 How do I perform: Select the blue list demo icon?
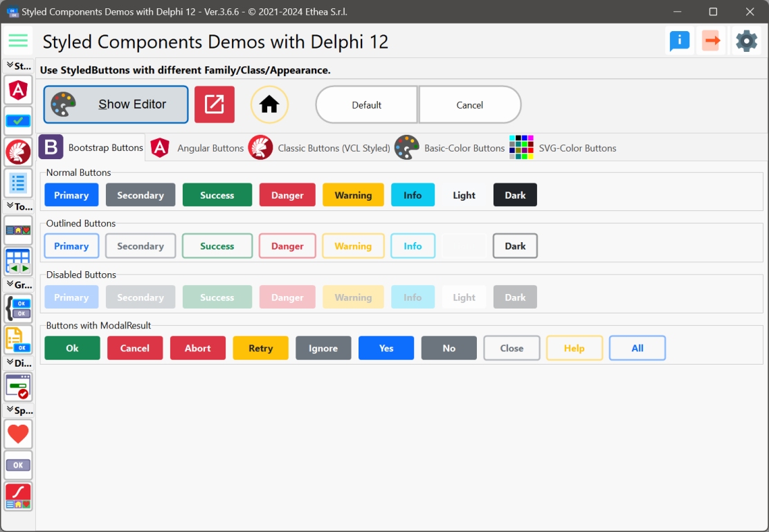click(x=18, y=182)
